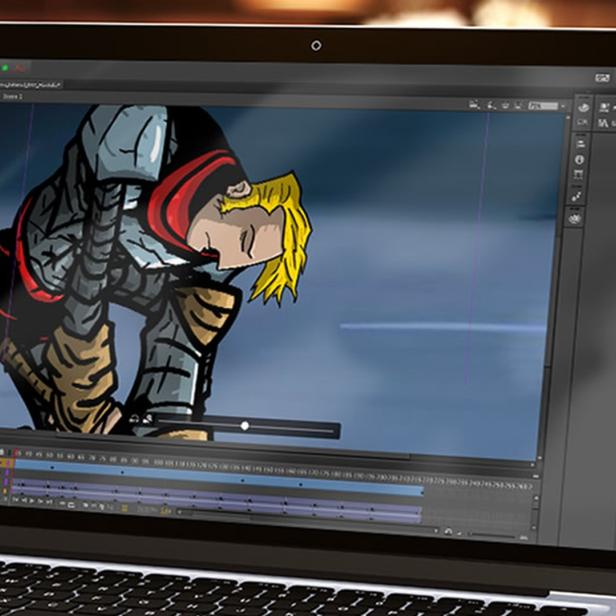The height and width of the screenshot is (616, 616).
Task: Step forward one frame in timeline
Action: [40, 501]
